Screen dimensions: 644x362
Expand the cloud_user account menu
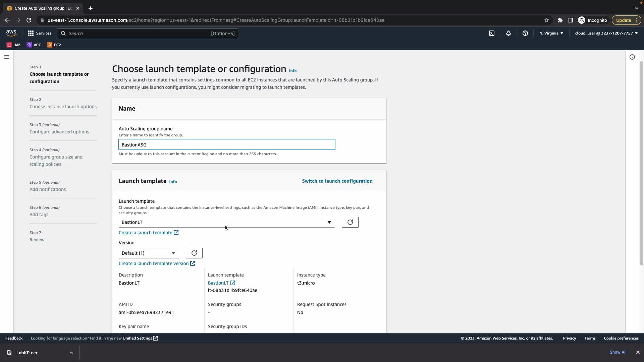pos(606,33)
